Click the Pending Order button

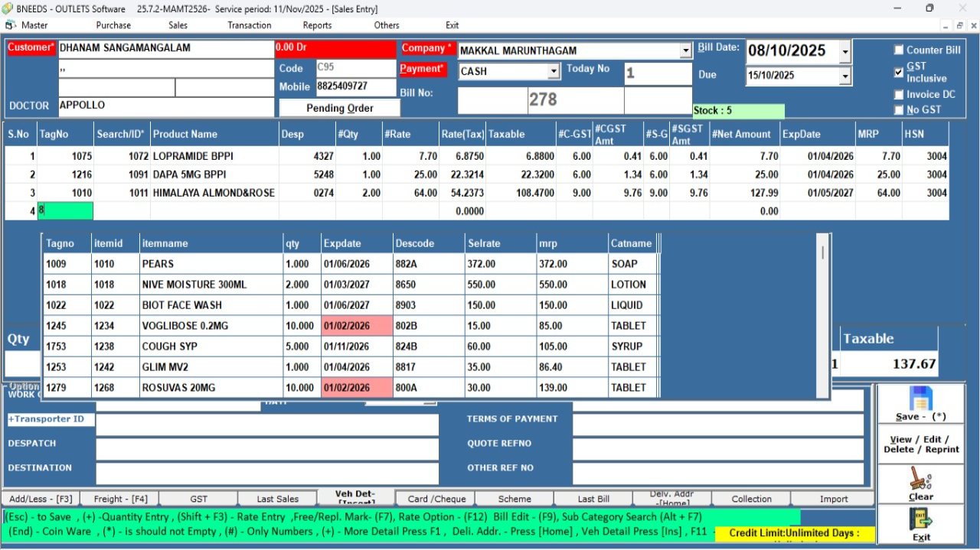pos(339,108)
